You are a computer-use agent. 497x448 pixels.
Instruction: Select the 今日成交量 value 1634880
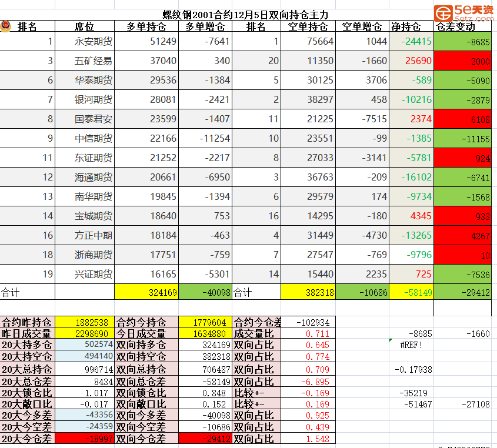tap(205, 333)
